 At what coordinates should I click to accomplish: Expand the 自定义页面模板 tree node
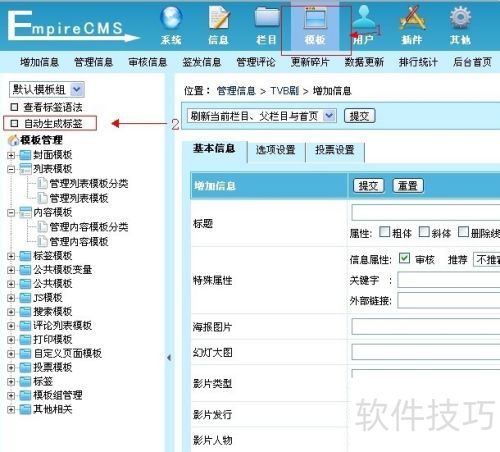[x=11, y=354]
